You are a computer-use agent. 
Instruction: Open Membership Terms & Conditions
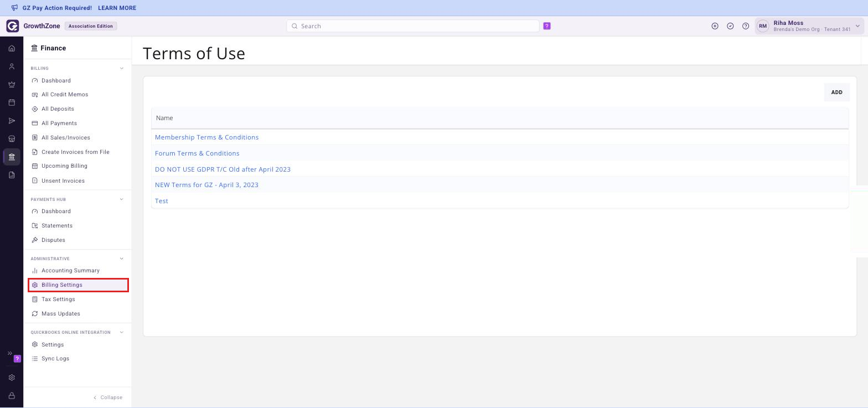coord(206,137)
